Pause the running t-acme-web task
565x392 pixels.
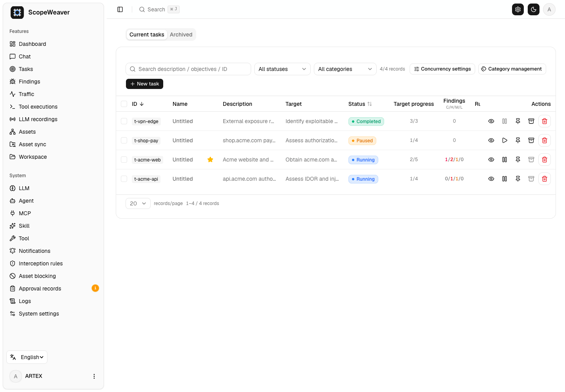505,160
